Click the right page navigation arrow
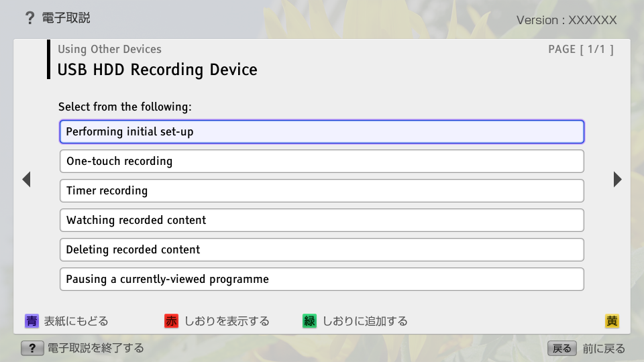Viewport: 644px width, 362px height. pos(617,179)
